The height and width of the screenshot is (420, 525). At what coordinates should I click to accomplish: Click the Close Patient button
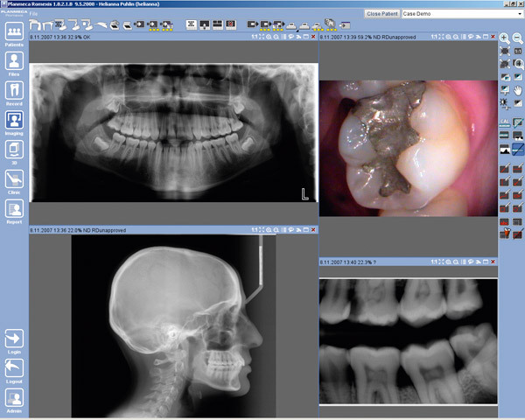point(382,14)
